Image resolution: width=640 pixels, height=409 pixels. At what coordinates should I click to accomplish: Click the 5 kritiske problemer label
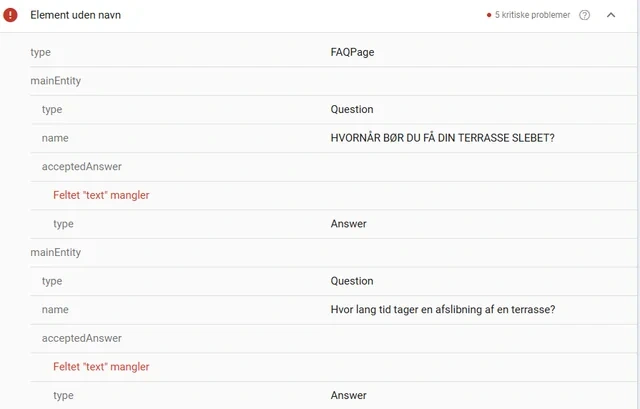[532, 15]
